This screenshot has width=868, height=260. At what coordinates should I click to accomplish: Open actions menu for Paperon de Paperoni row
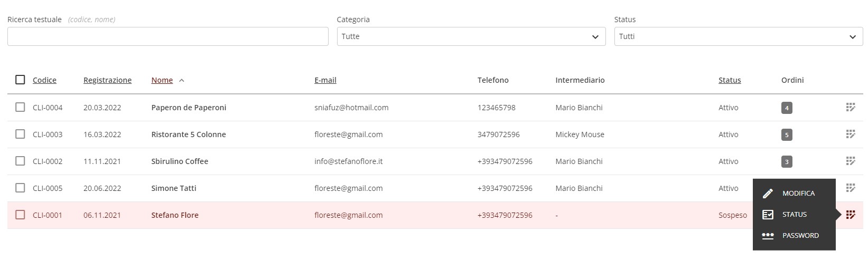[x=851, y=108]
